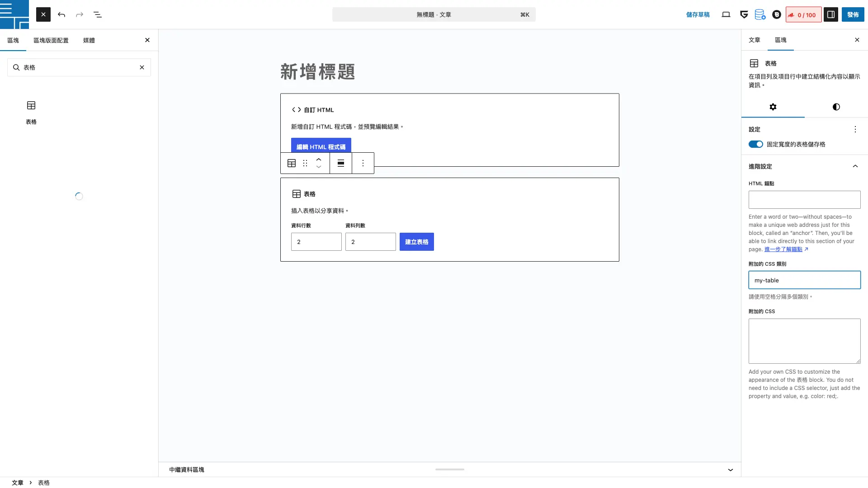Screen dimensions: 868x488
Task: Switch to the 媒體 tab
Action: (x=89, y=40)
